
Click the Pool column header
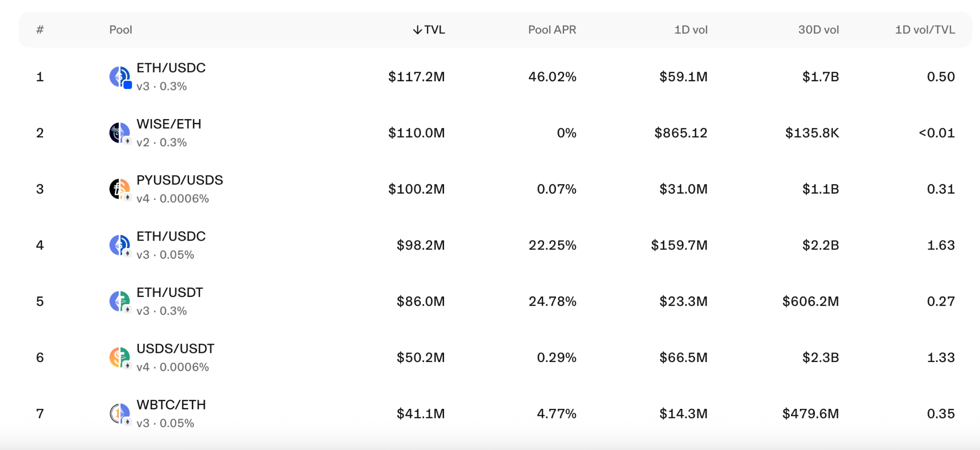point(121,30)
